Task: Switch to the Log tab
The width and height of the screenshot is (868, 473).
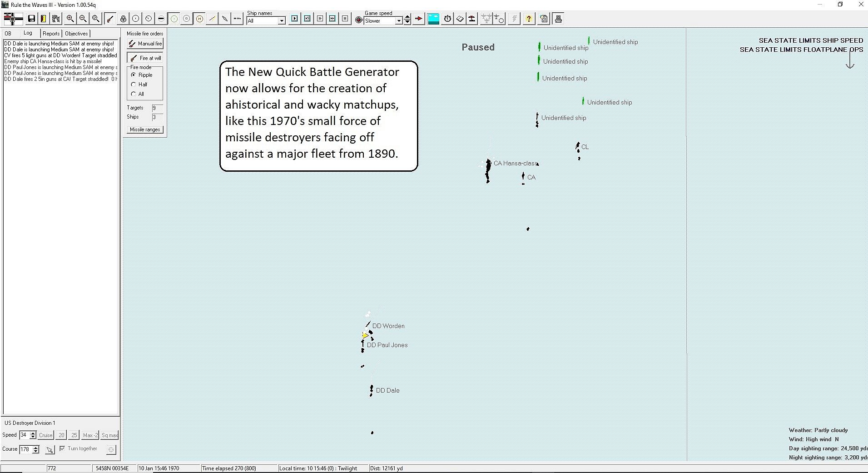Action: coord(28,33)
